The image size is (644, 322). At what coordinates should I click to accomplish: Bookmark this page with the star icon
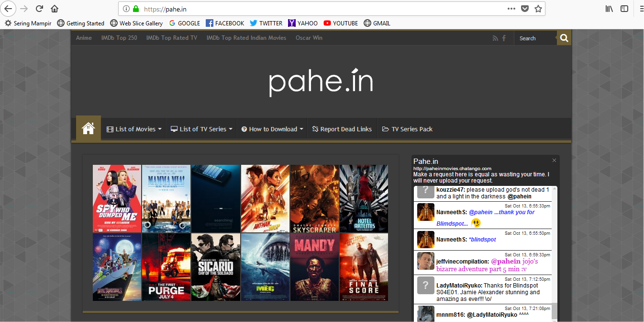point(538,8)
